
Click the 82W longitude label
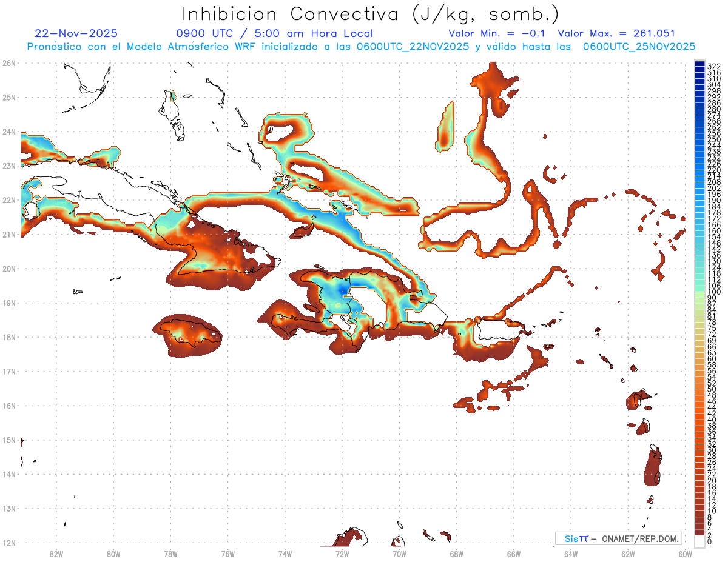pos(56,554)
